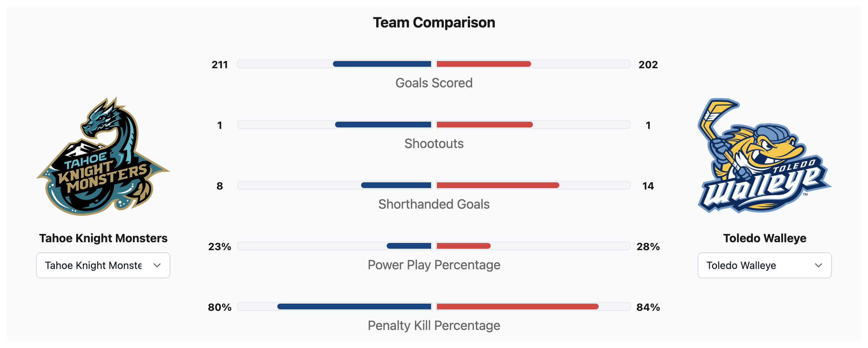
Task: Open the Toledo Walleye team dropdown
Action: click(x=764, y=265)
